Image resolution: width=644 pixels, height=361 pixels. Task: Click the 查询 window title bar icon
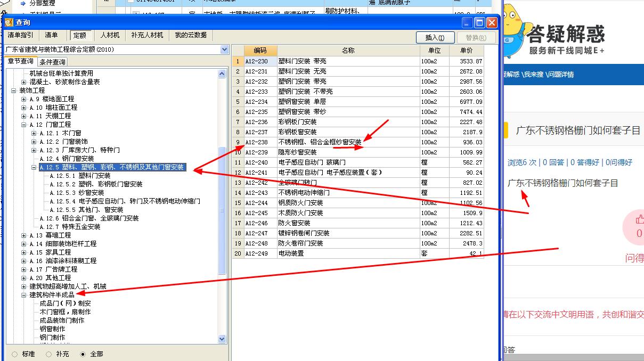tap(9, 22)
